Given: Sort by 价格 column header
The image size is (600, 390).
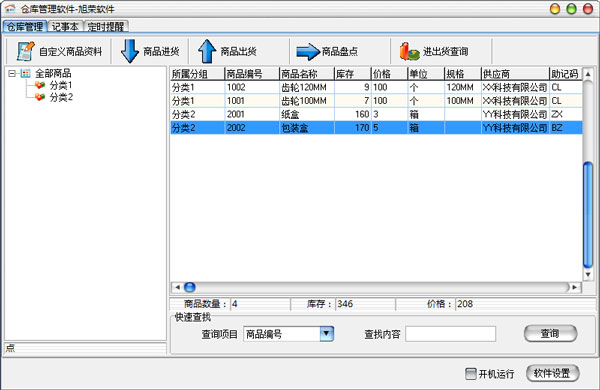Looking at the screenshot, I should (x=390, y=73).
